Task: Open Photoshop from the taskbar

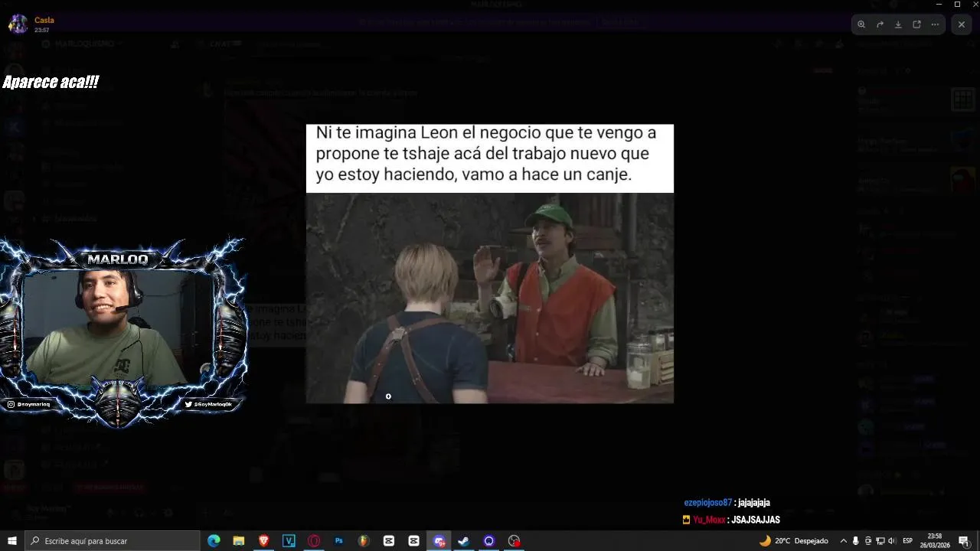Action: 338,541
